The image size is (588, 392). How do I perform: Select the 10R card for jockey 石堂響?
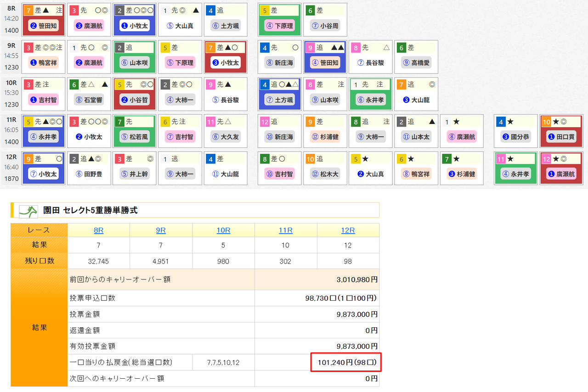click(89, 94)
